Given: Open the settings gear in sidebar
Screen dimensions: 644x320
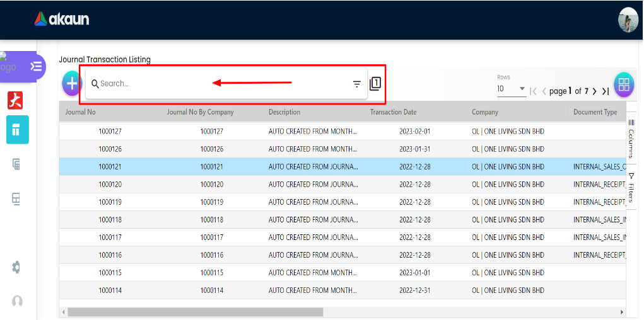Looking at the screenshot, I should 16,267.
